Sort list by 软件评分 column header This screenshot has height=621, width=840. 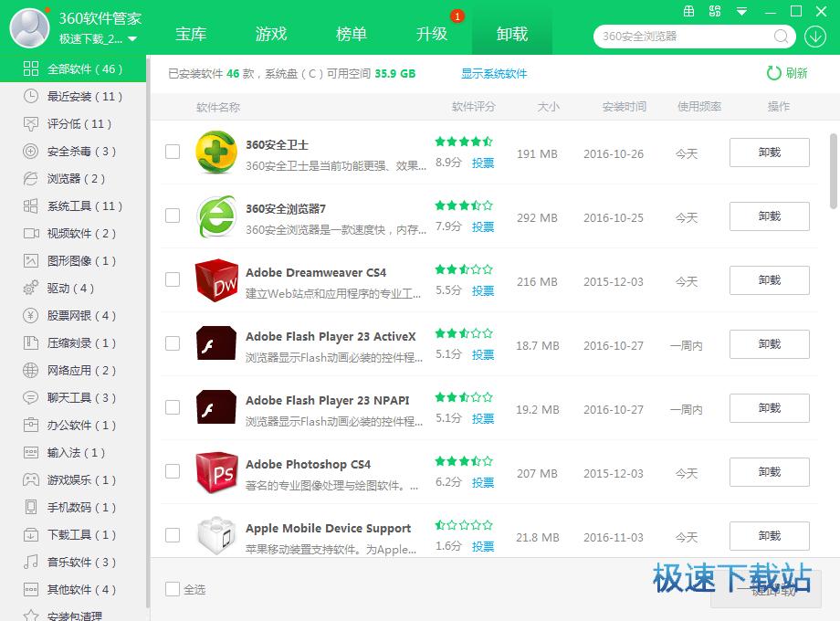473,107
